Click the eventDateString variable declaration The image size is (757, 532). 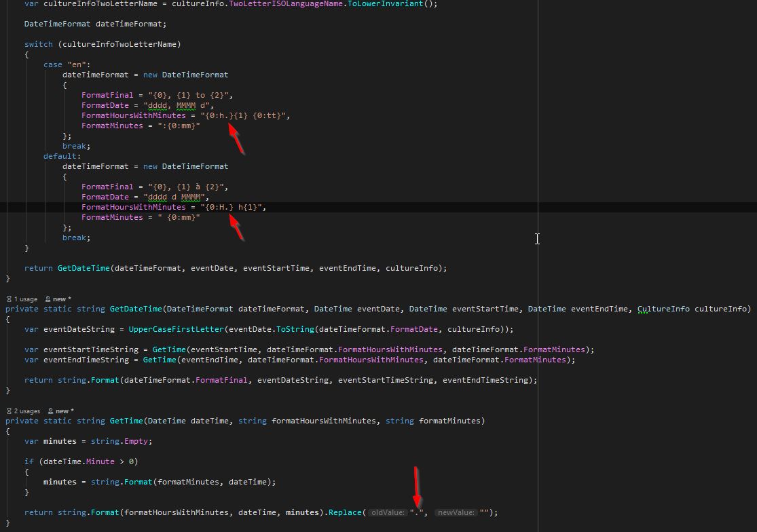(x=79, y=329)
